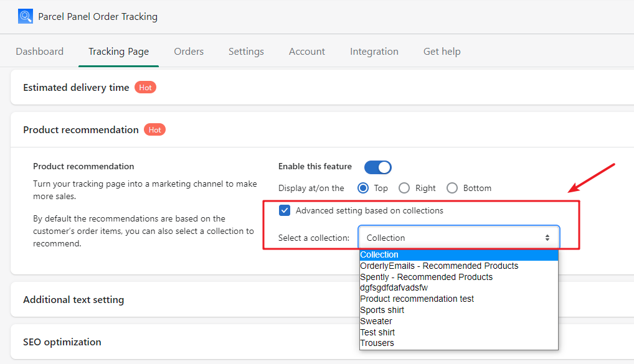Expand the Estimated delivery time section

point(322,87)
